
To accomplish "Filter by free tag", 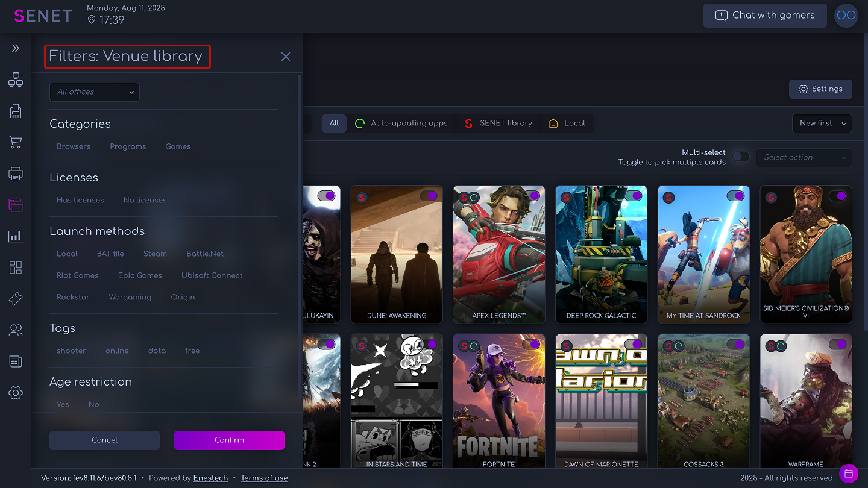I will 192,351.
